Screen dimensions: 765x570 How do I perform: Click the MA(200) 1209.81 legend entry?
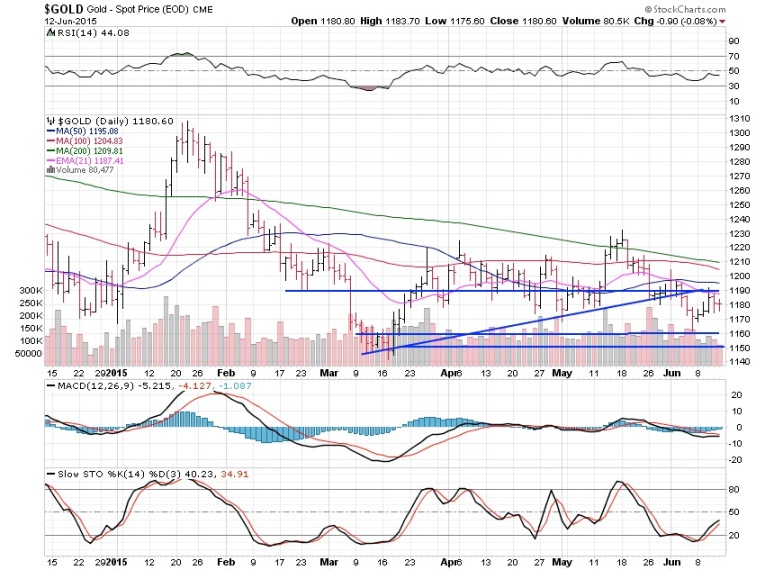pos(85,150)
